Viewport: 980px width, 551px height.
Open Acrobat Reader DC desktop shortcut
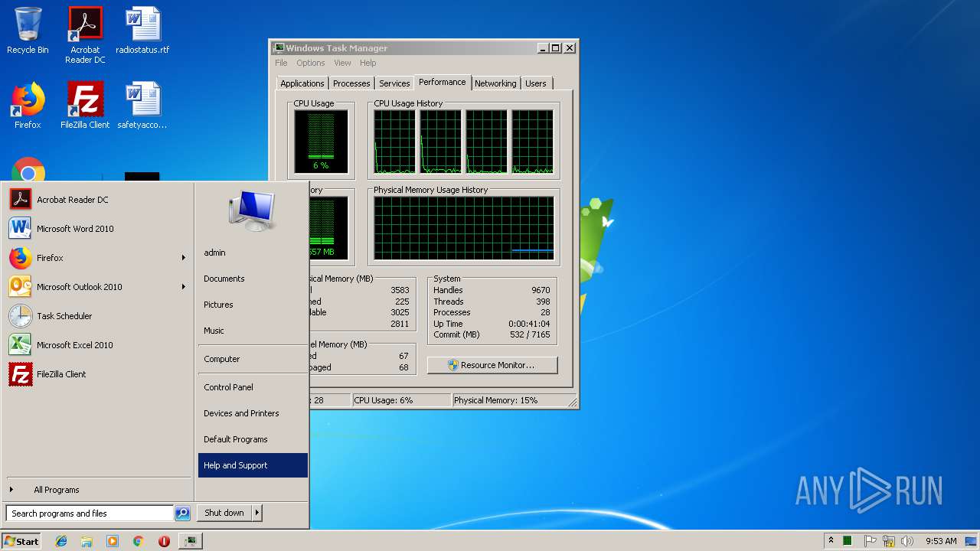[85, 35]
